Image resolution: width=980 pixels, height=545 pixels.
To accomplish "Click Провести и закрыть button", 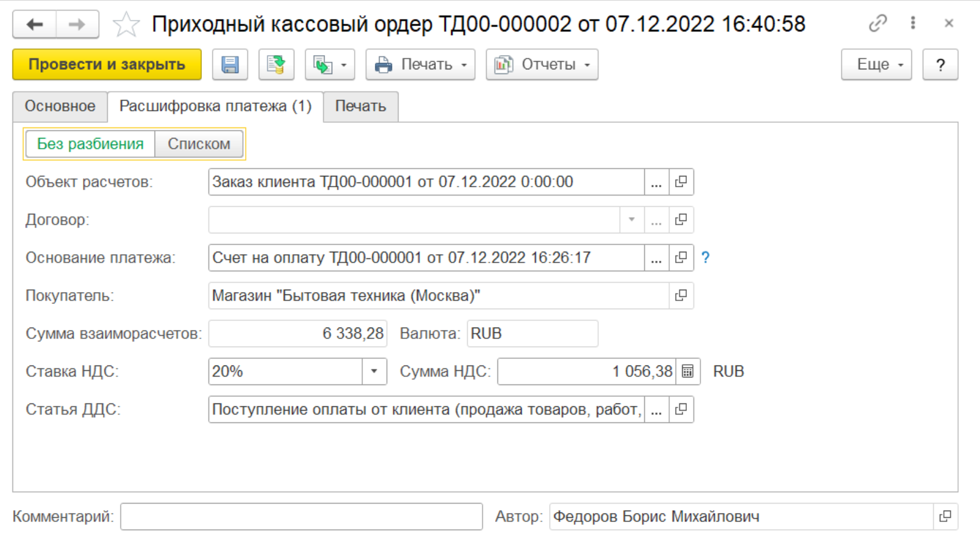I will pos(107,65).
